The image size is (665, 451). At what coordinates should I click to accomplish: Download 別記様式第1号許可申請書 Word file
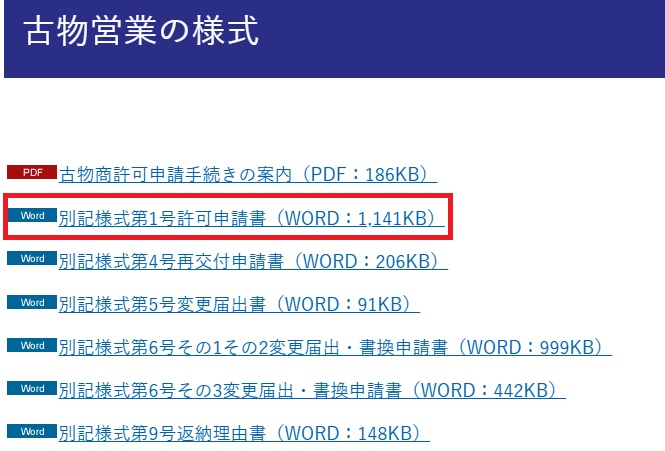(165, 218)
